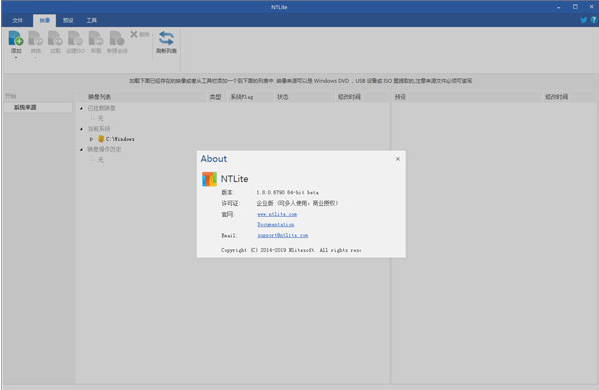Close the About dialog
The image size is (599, 390).
coord(398,159)
